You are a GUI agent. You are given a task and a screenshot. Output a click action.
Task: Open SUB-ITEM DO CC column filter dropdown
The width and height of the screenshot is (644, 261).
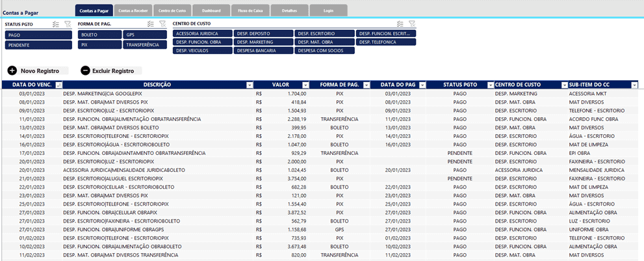[634, 85]
